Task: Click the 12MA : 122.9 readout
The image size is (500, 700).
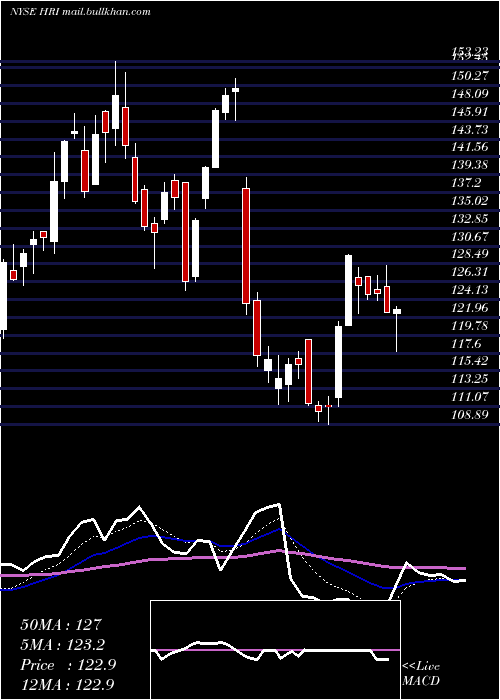Action: point(68,684)
